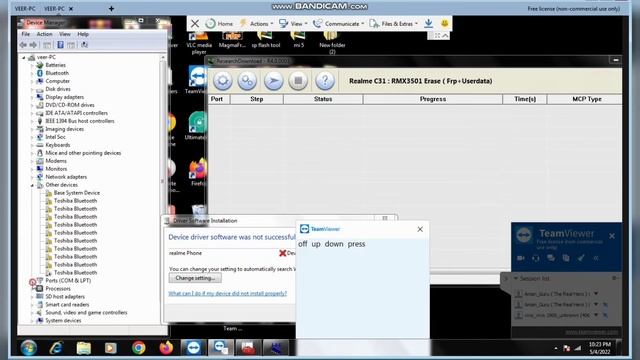The height and width of the screenshot is (360, 640).
Task: Select Sound, video and game controllers
Action: click(x=86, y=313)
